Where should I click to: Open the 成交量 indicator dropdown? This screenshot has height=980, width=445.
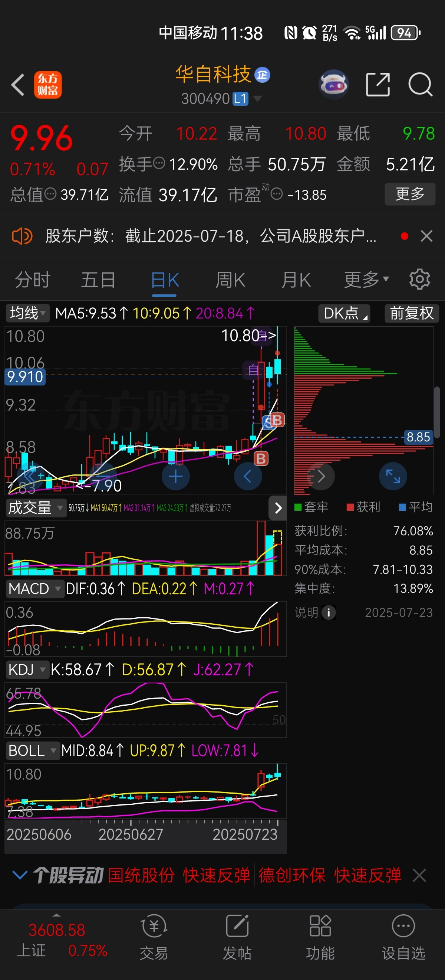pos(36,508)
